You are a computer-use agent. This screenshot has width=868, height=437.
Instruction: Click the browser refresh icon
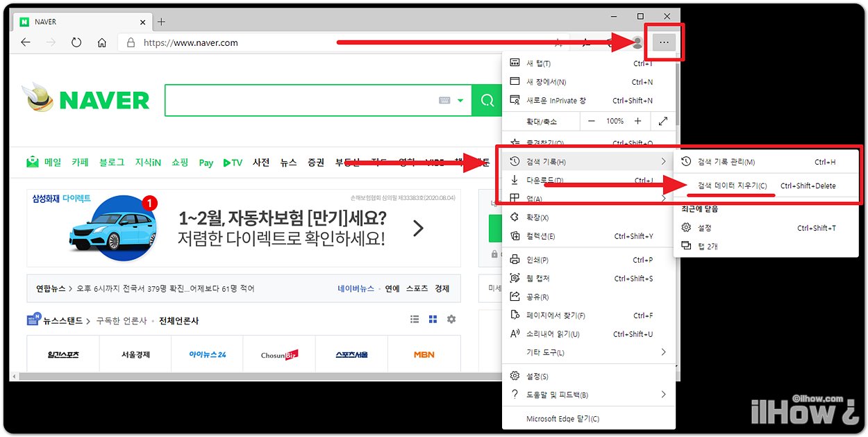[x=76, y=42]
